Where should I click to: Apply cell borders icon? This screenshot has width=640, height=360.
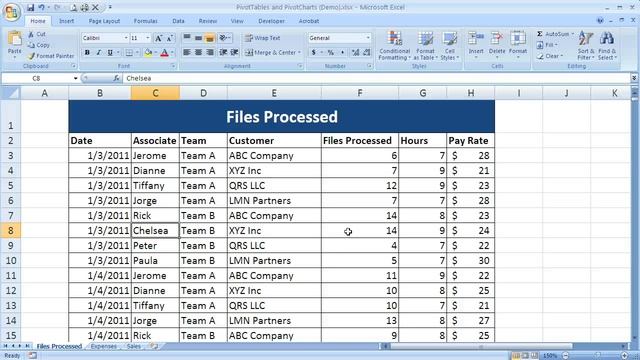pyautogui.click(x=129, y=53)
